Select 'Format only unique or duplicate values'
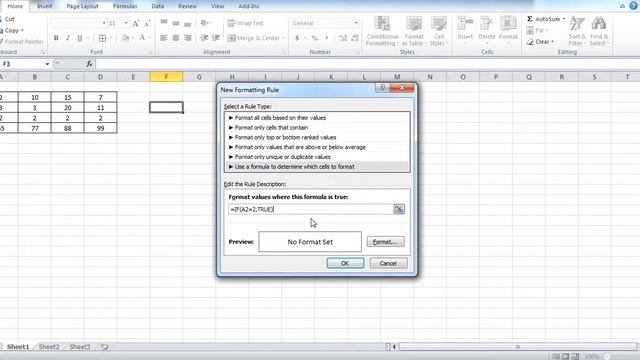Image resolution: width=640 pixels, height=360 pixels. [x=317, y=157]
